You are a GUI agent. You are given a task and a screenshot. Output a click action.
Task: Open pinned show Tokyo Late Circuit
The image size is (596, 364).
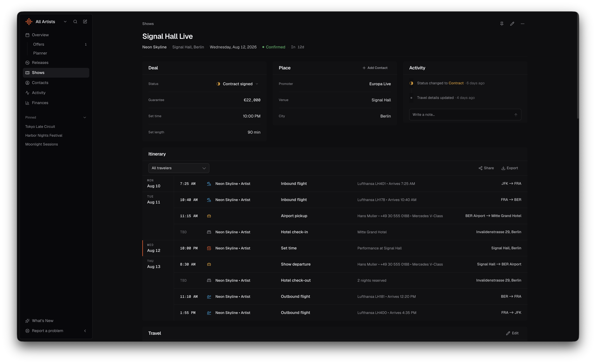[x=40, y=127]
